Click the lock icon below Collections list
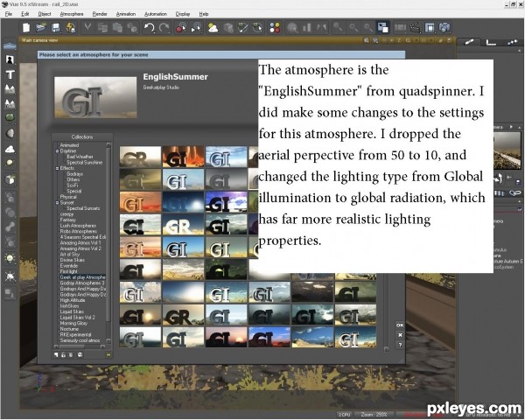The height and width of the screenshot is (420, 525). coord(63,354)
